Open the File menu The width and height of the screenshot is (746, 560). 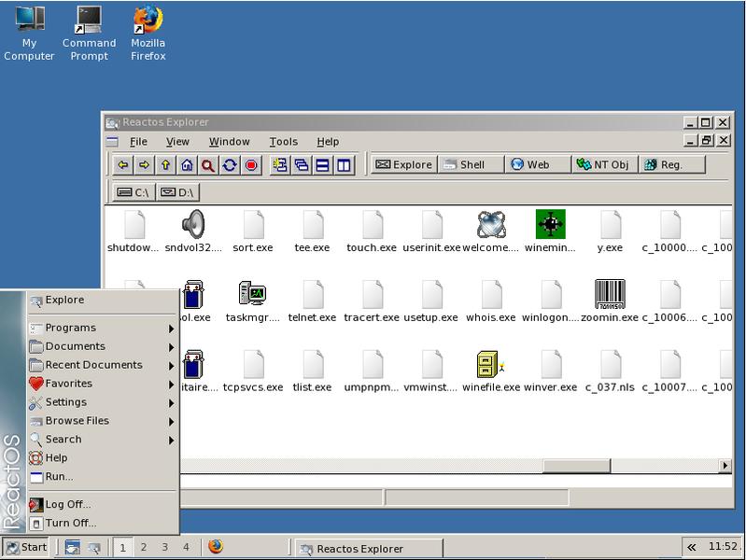138,142
